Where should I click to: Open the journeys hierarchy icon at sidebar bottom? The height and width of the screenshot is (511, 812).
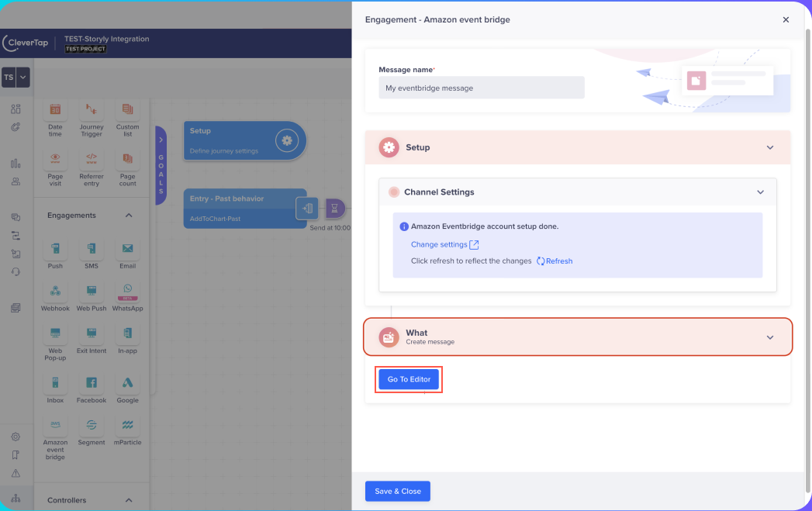[x=16, y=498]
